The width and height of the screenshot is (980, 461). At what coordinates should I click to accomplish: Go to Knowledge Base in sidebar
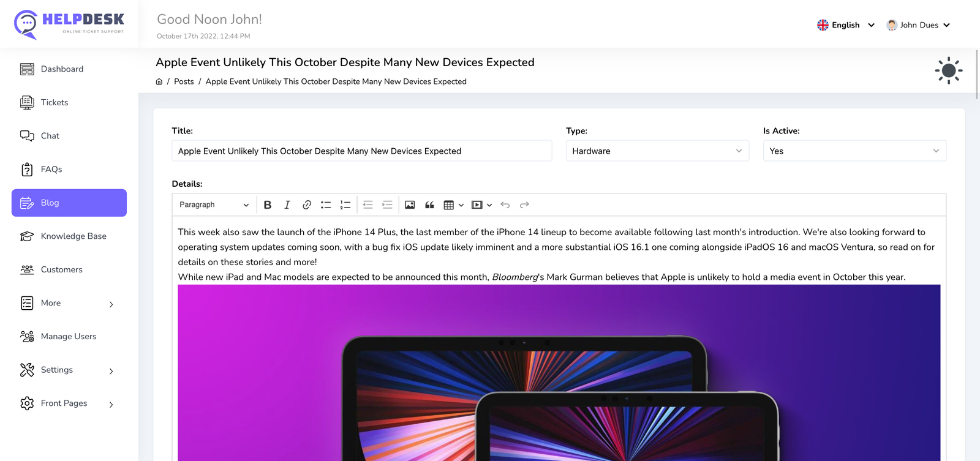[x=73, y=236]
